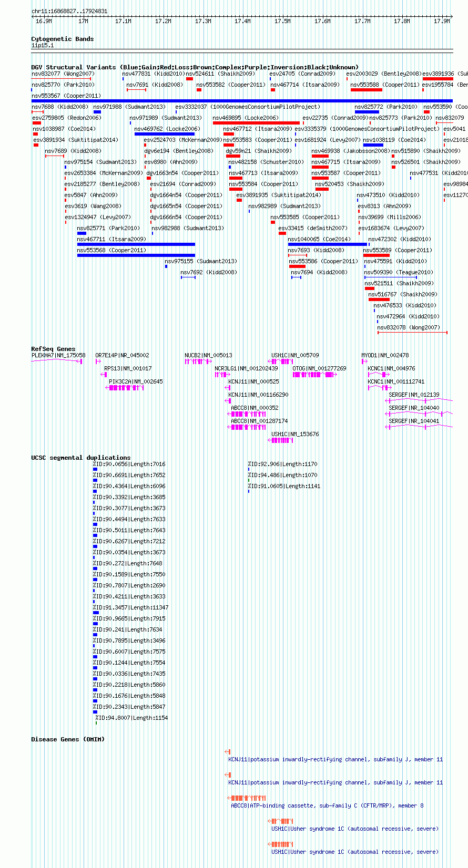The height and width of the screenshot is (868, 468).
Task: Open the OR7E14P|NR_045002 gene
Action: point(122,355)
